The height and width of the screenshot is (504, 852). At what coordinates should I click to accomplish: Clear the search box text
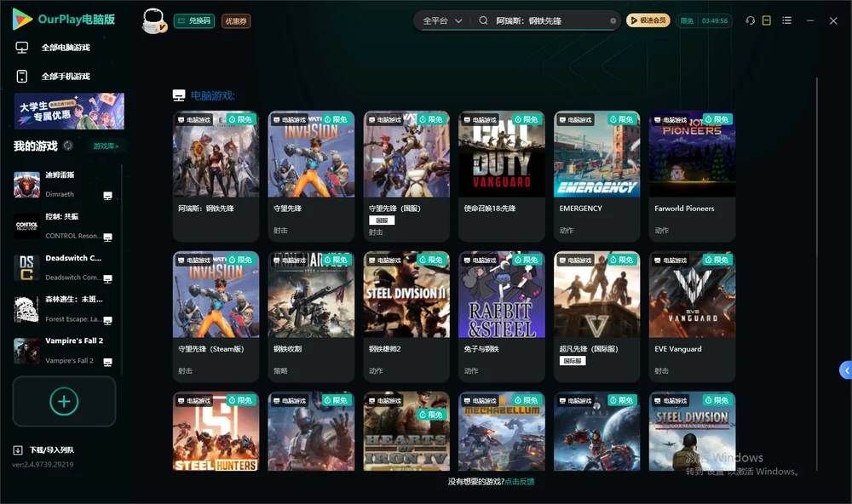pos(613,21)
